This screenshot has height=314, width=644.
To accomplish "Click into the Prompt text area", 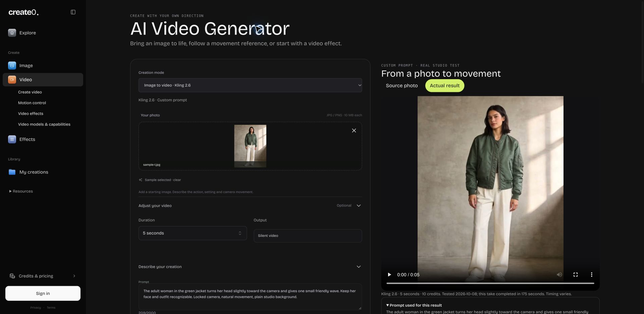I will (250, 297).
